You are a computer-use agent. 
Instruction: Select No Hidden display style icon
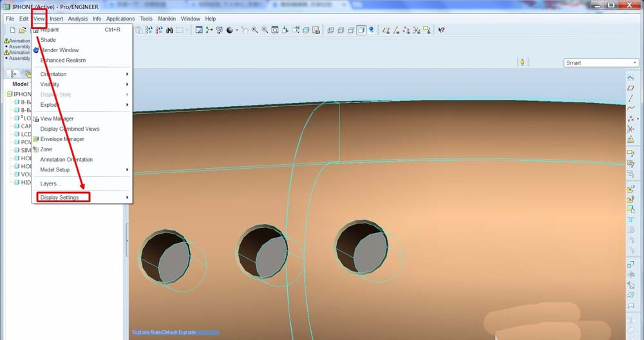point(351,30)
